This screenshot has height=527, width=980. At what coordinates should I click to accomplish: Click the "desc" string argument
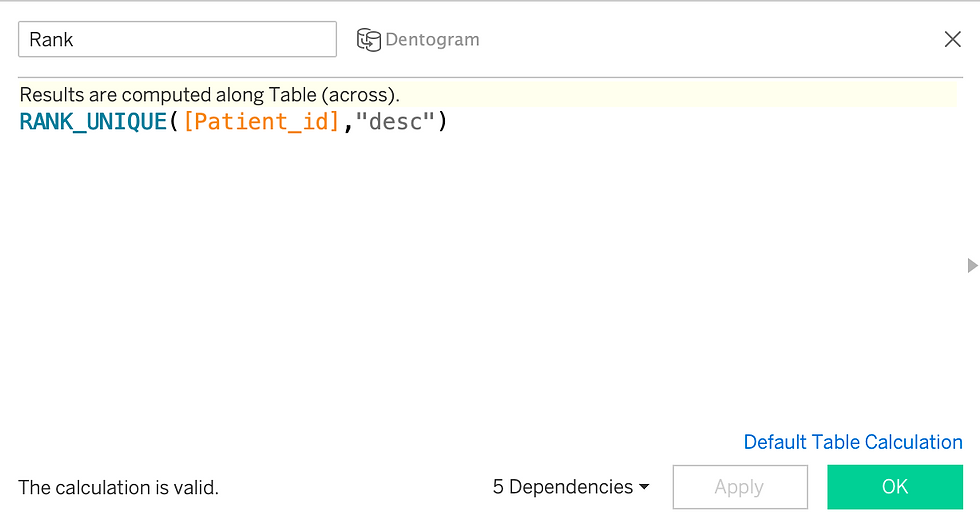pos(394,121)
